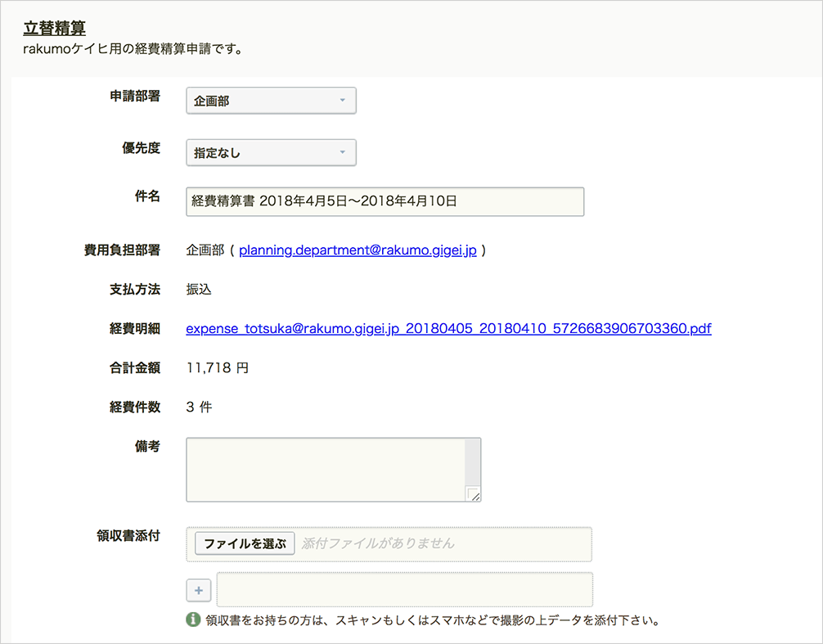This screenshot has height=644, width=823.
Task: Click the 3 件 expense count value
Action: pyautogui.click(x=199, y=408)
